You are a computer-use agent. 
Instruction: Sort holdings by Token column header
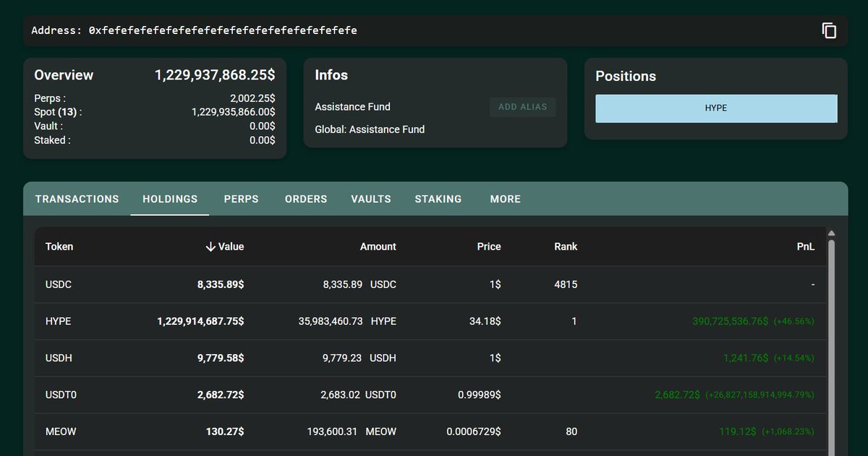59,247
